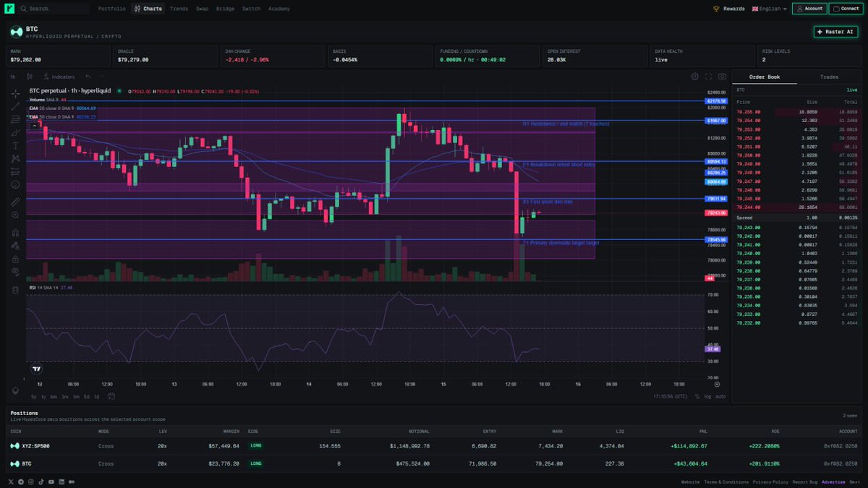
Task: Lock all drawing tools
Action: (x=15, y=258)
